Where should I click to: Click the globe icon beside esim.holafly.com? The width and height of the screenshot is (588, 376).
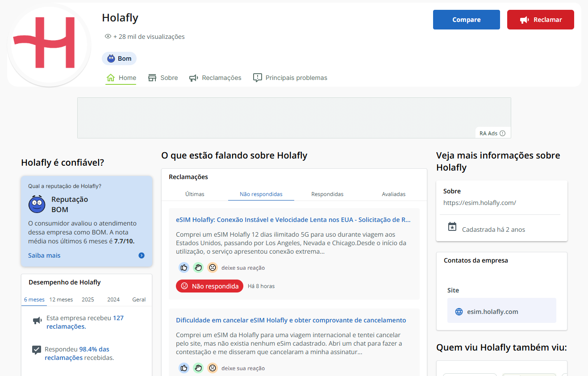coord(459,312)
